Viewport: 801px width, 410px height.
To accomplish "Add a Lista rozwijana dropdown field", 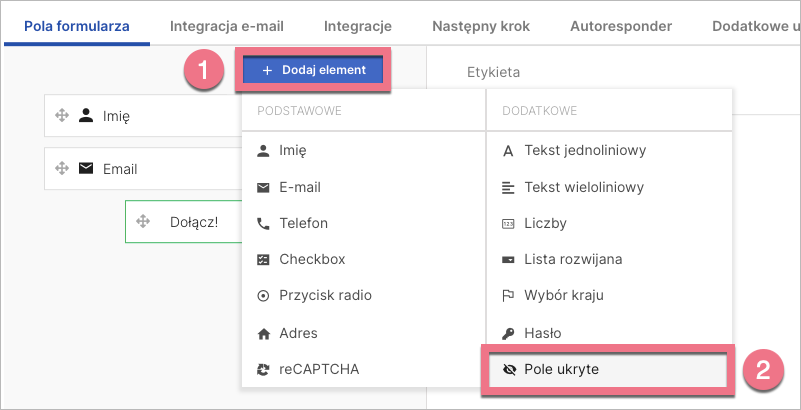I will (x=573, y=259).
